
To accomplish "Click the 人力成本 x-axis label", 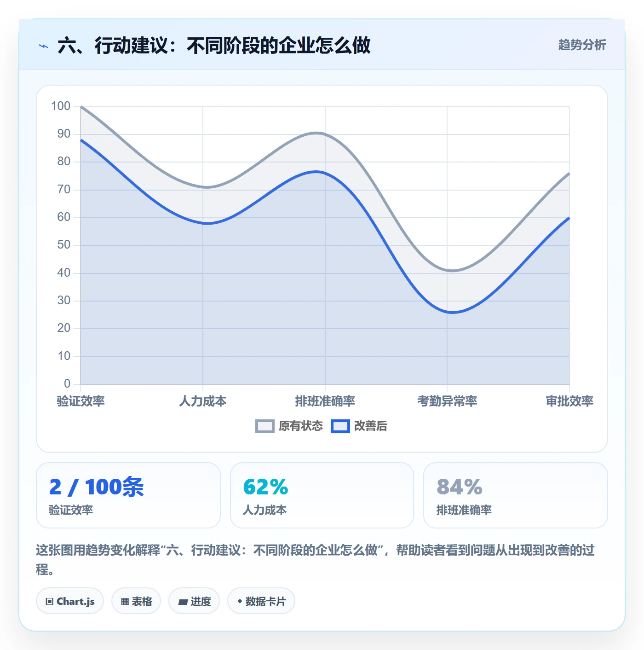I will click(x=203, y=401).
